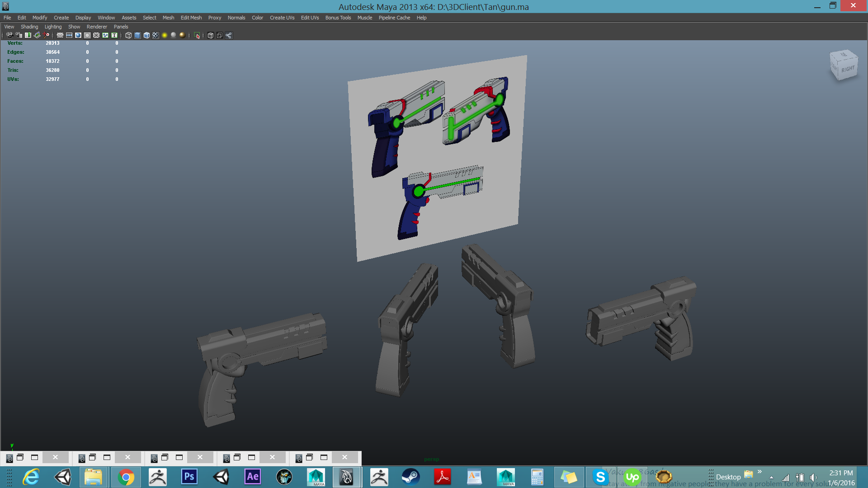
Task: Show hidden system tray icons arrow
Action: 771,478
